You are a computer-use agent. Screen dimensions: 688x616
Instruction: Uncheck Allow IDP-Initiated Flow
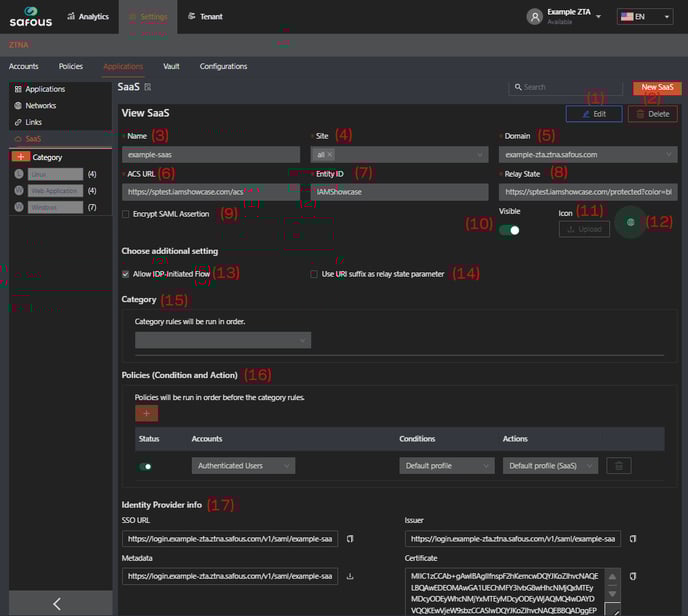point(125,273)
